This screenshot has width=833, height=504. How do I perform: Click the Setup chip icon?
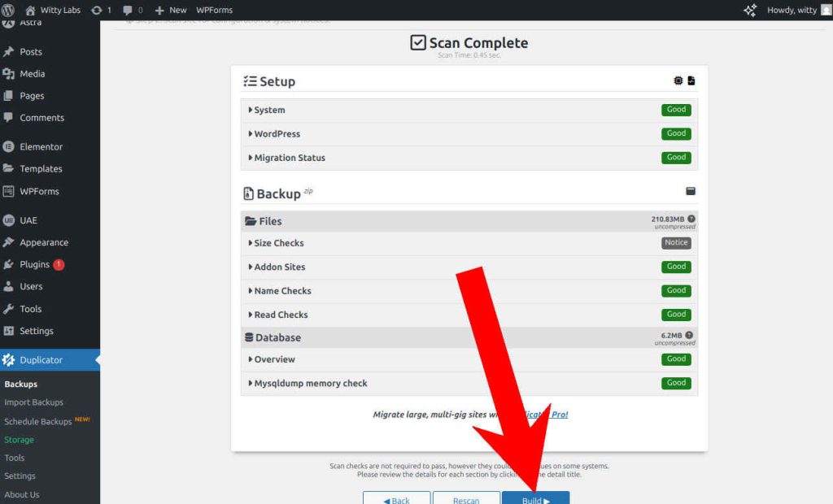(678, 80)
